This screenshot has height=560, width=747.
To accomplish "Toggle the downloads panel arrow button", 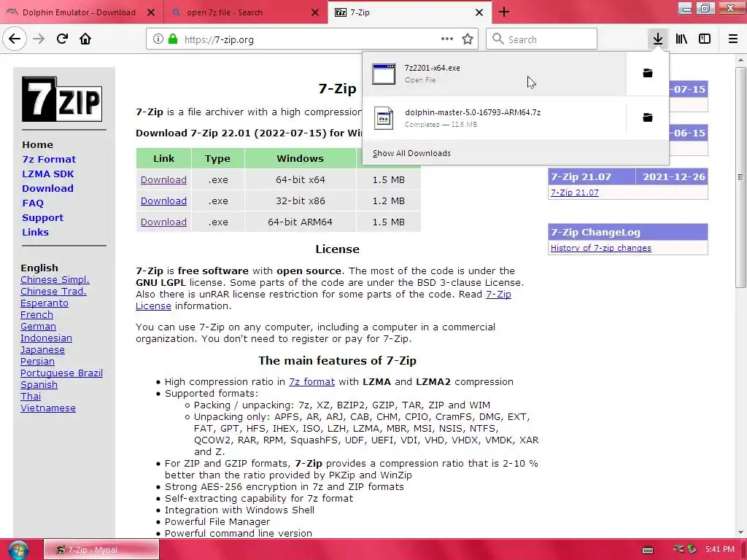I will point(658,39).
